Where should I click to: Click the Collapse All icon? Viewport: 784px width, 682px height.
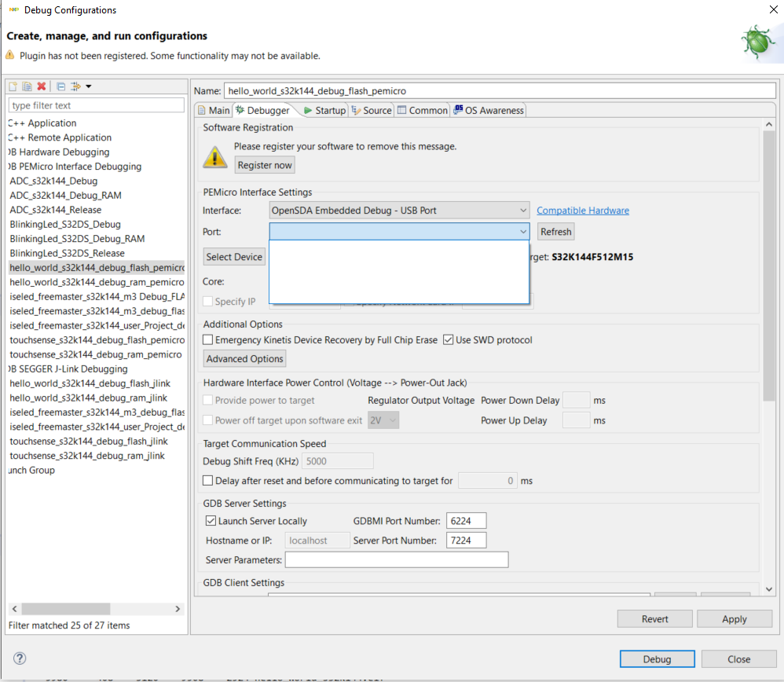[61, 86]
